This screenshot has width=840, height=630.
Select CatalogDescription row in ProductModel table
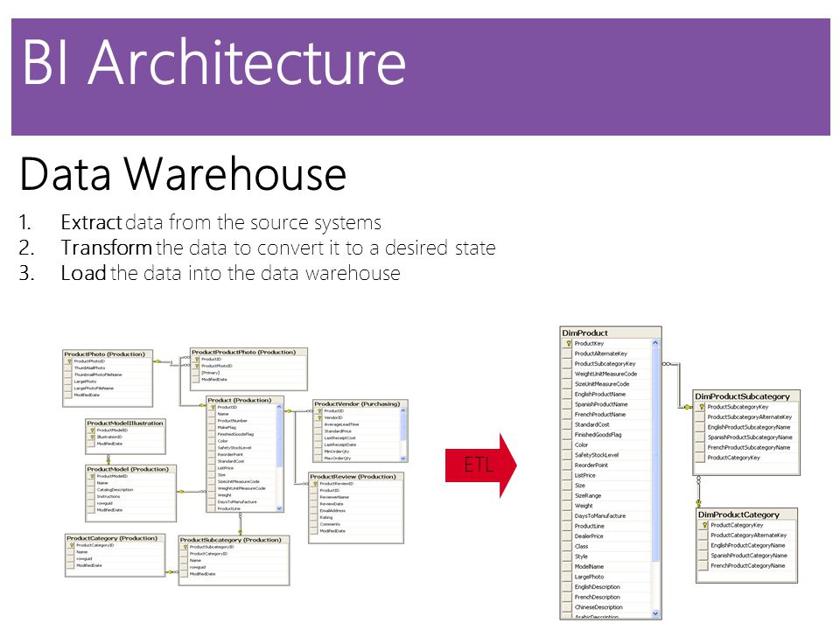point(130,490)
